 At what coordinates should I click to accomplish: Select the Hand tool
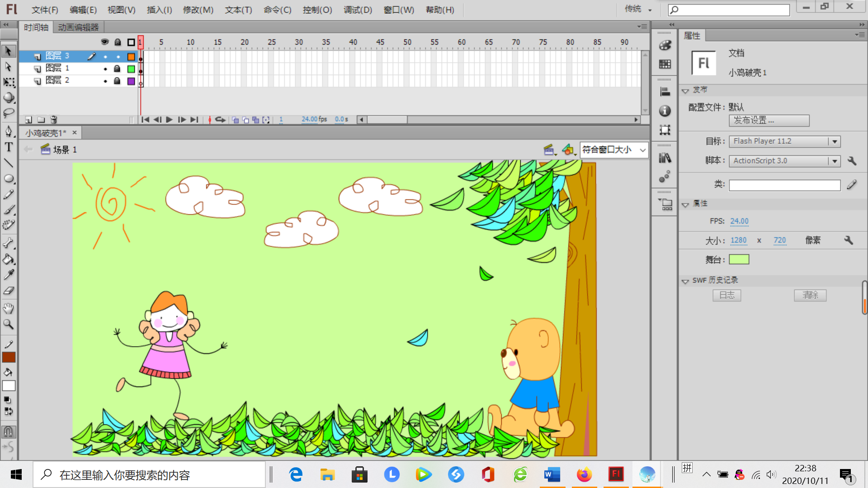8,309
